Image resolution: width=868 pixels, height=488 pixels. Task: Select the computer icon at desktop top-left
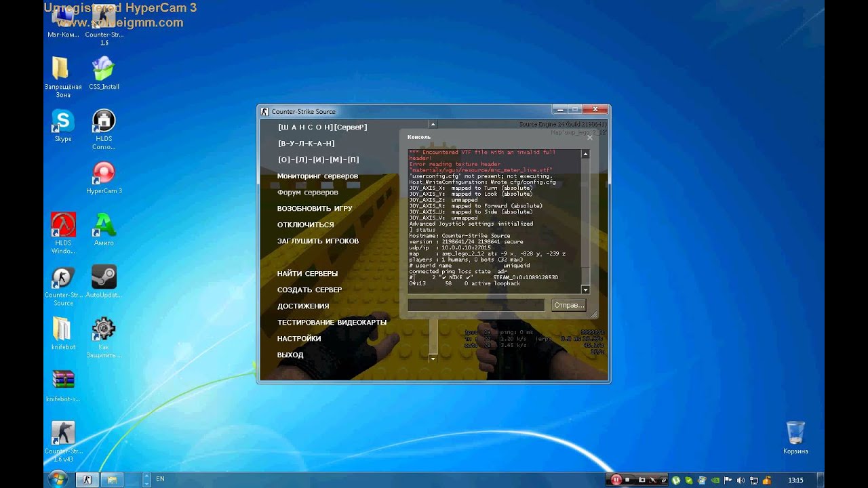tap(63, 22)
